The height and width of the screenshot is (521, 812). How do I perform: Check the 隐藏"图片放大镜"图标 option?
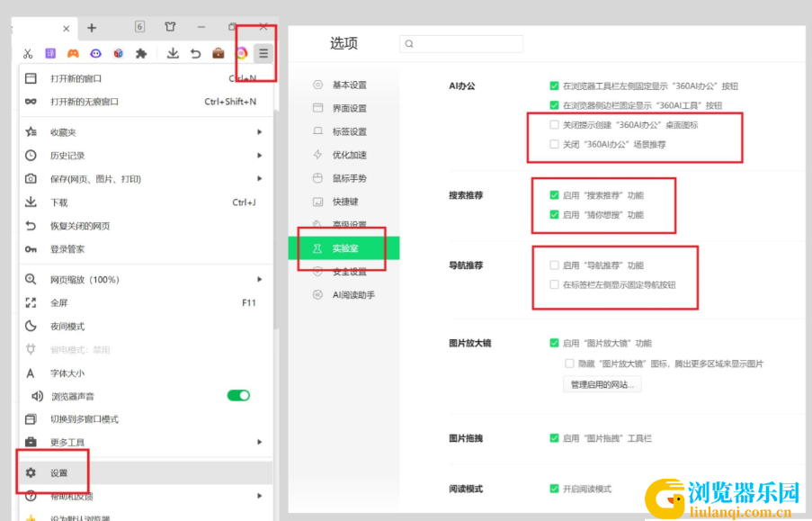569,364
